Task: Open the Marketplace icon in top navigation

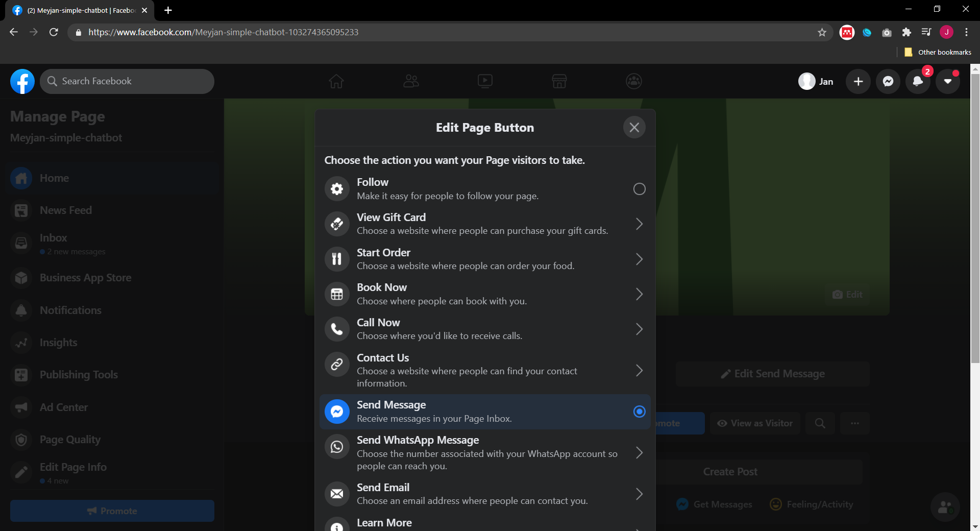Action: [559, 81]
